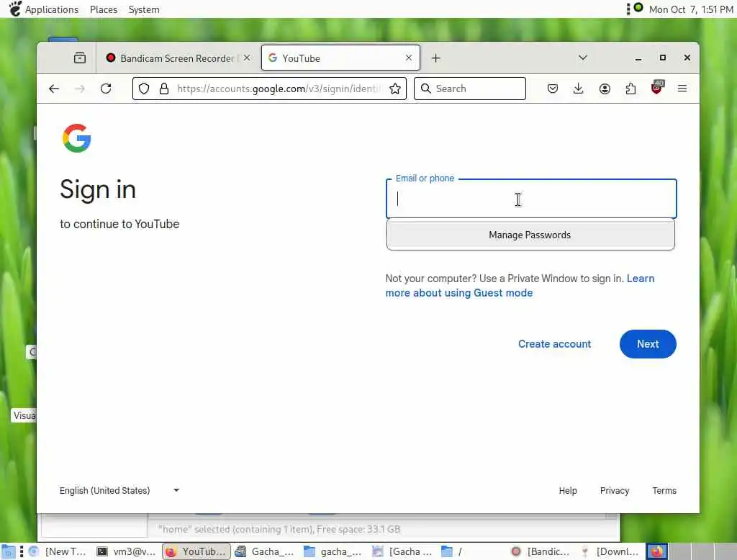Focus the Search box
Image resolution: width=737 pixels, height=560 pixels.
pos(469,89)
